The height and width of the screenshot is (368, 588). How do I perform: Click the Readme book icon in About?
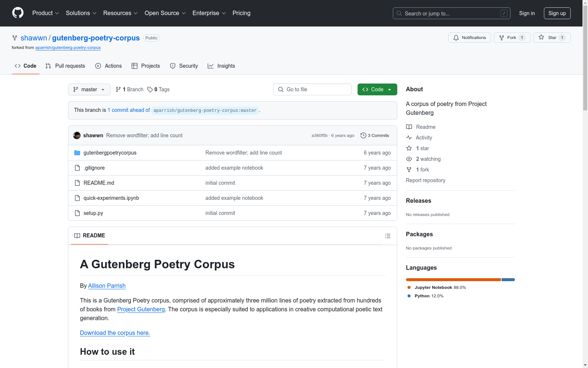(409, 127)
